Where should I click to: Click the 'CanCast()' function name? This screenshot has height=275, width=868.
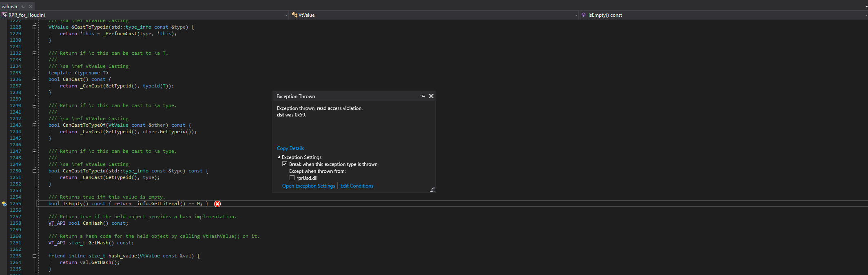coord(75,79)
